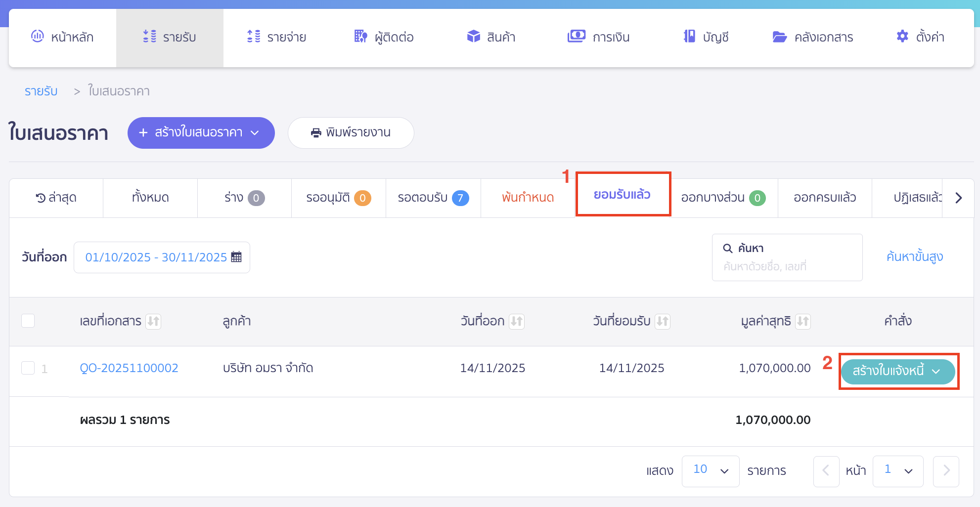Open the rows-per-page dropdown showing 10
This screenshot has height=507, width=980.
tap(710, 470)
